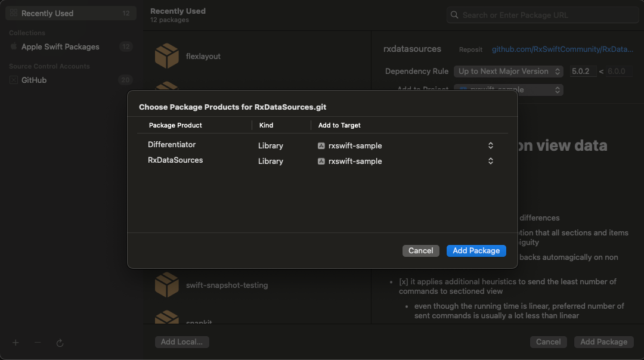
Task: Open target dropdown for Differentiator product
Action: pos(490,145)
